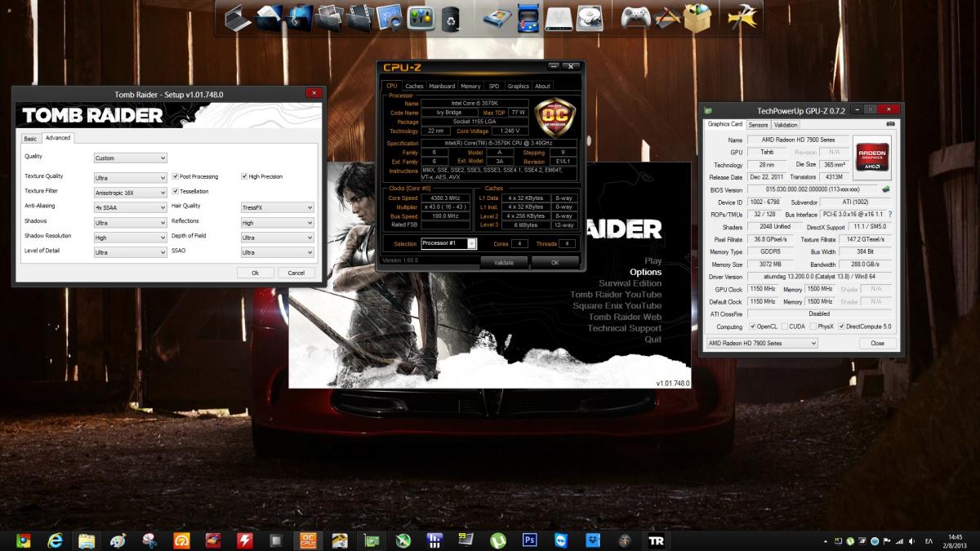Viewport: 980px width, 551px height.
Task: Open the package box icon in the dock
Action: 697,17
